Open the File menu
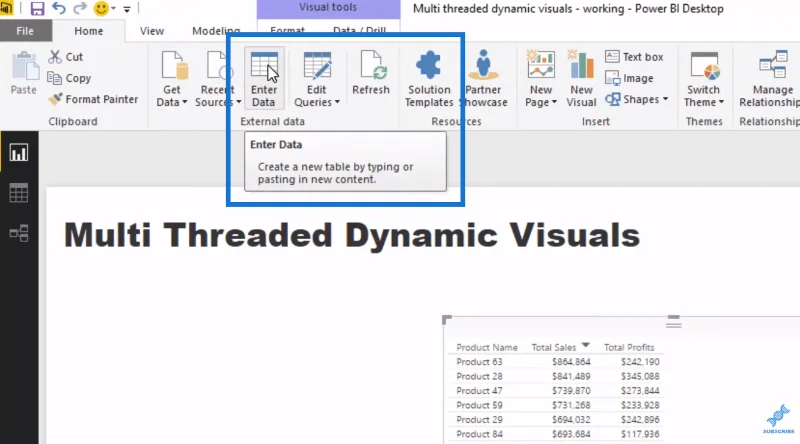Image resolution: width=800 pixels, height=444 pixels. (x=25, y=31)
